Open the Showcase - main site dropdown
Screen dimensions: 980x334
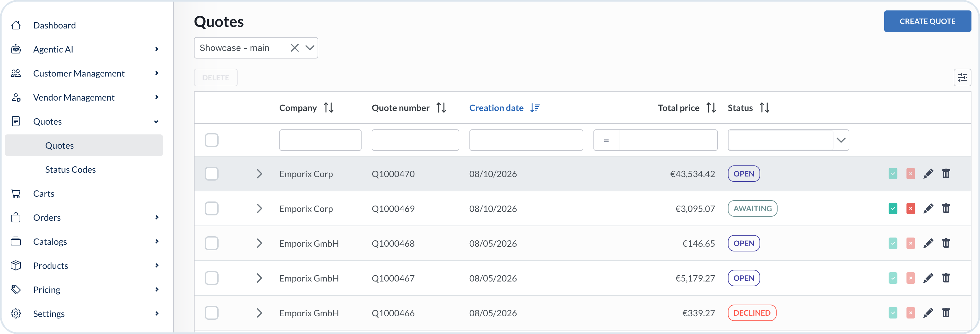310,47
